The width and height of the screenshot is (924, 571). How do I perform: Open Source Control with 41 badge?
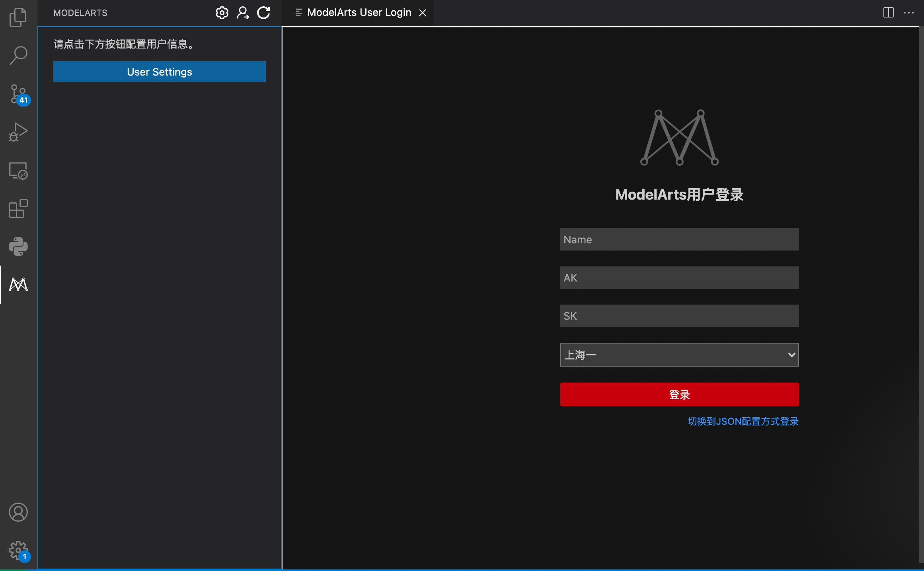pyautogui.click(x=18, y=94)
